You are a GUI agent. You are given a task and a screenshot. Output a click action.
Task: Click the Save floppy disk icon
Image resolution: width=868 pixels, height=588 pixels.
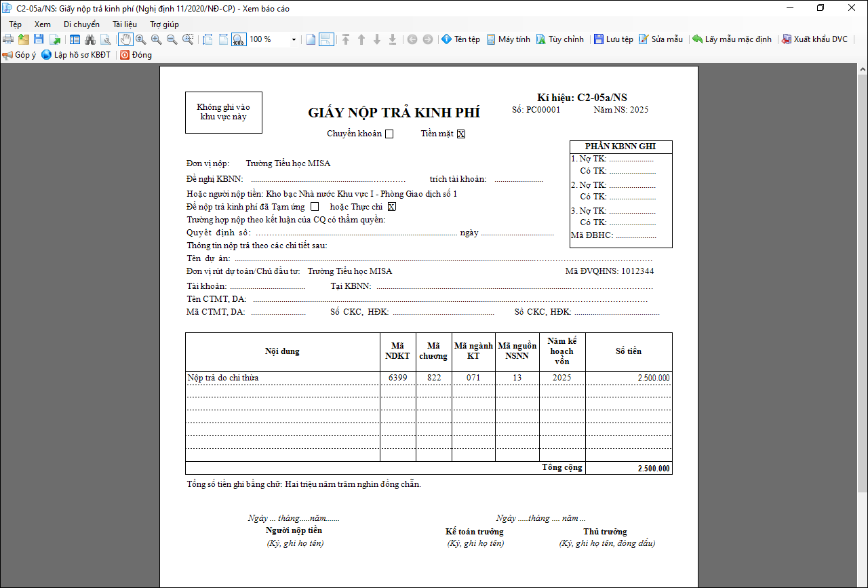[x=39, y=39]
